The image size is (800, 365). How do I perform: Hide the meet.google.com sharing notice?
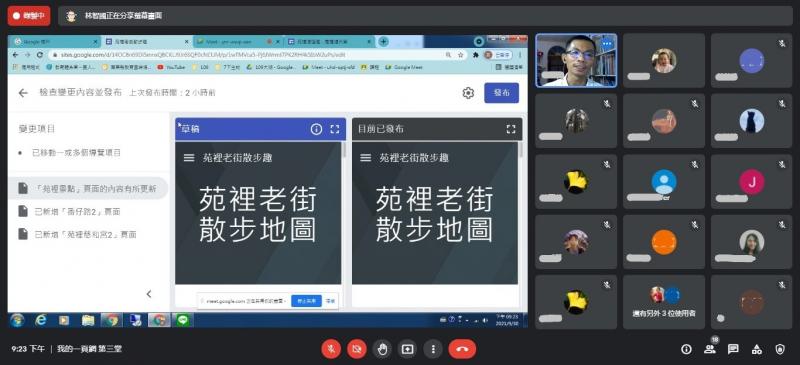(x=331, y=301)
